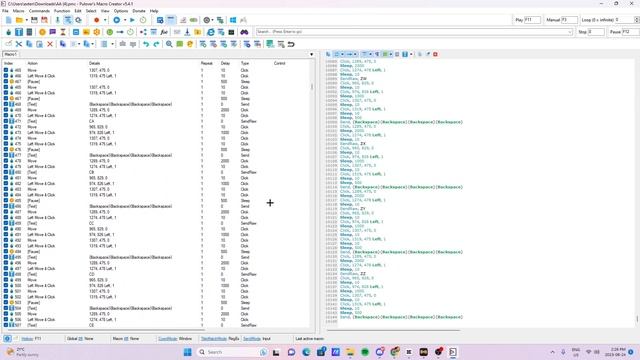Delete selected rows with red X icon
Screen dimensions: 640x360
click(50, 44)
